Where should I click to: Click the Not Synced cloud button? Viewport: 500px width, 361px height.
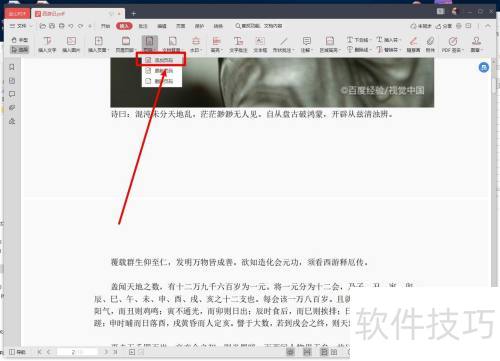pyautogui.click(x=421, y=26)
